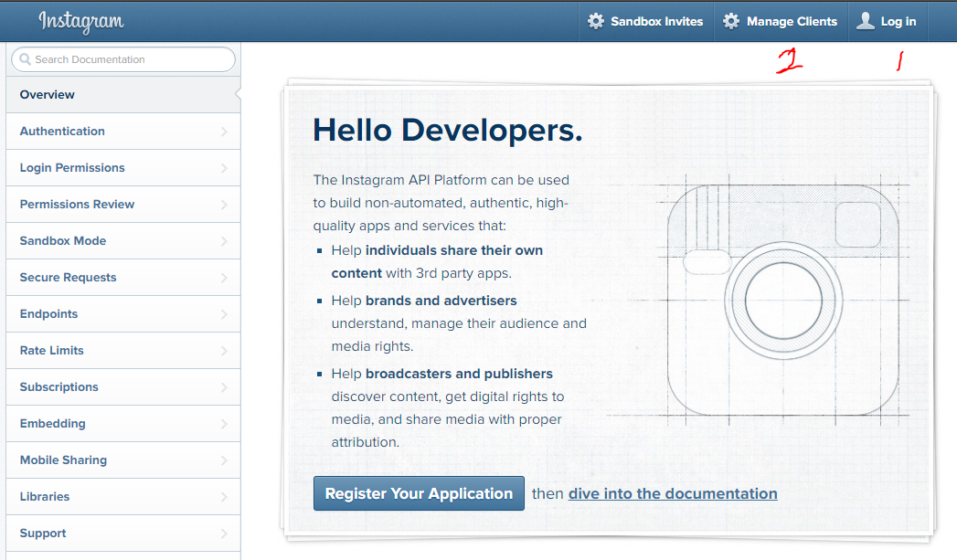This screenshot has height=560, width=957.
Task: Click the Register Your Application button
Action: 419,493
